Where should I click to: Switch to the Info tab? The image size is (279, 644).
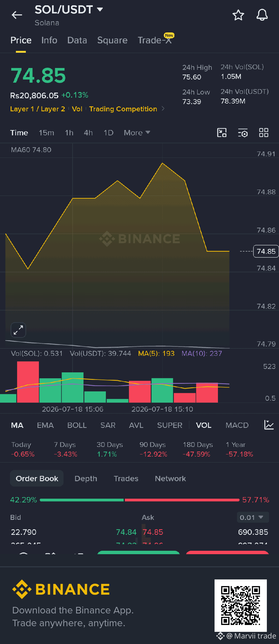click(x=49, y=40)
